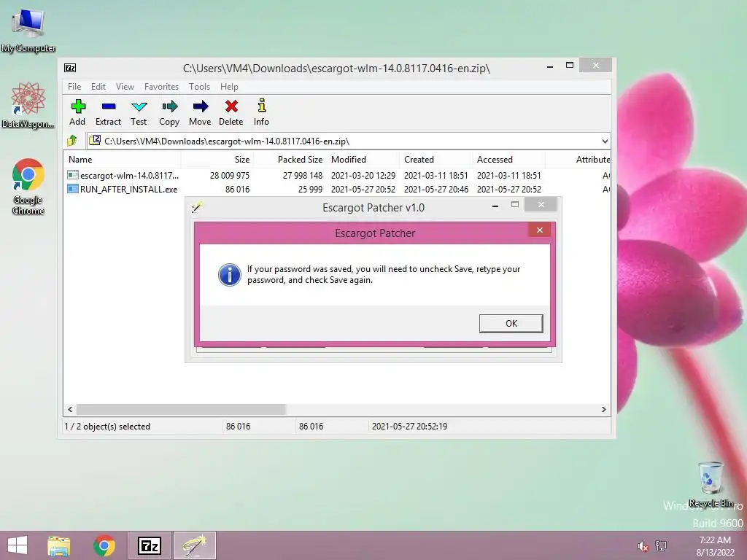This screenshot has height=560, width=747.
Task: Sort by the Name column header
Action: point(122,160)
